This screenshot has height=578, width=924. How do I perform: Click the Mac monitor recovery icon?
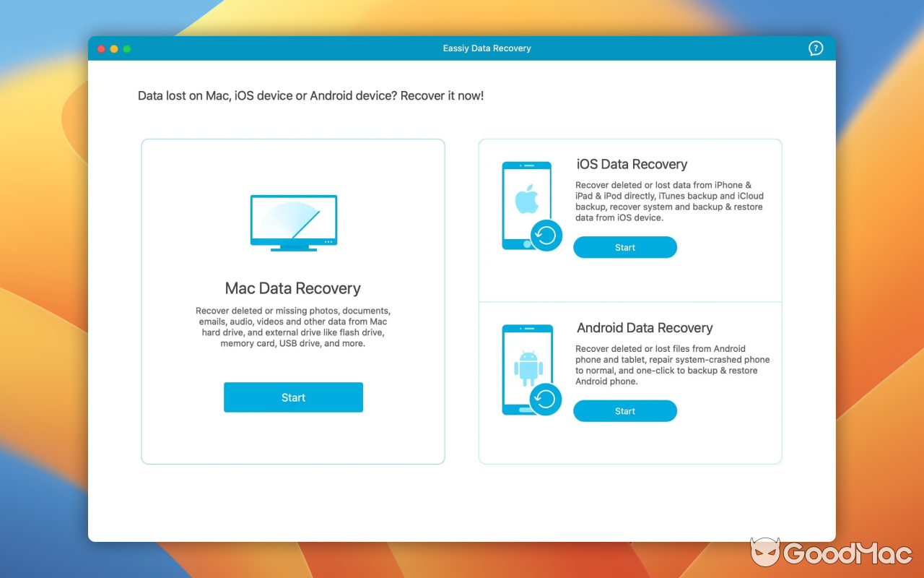[x=293, y=220]
